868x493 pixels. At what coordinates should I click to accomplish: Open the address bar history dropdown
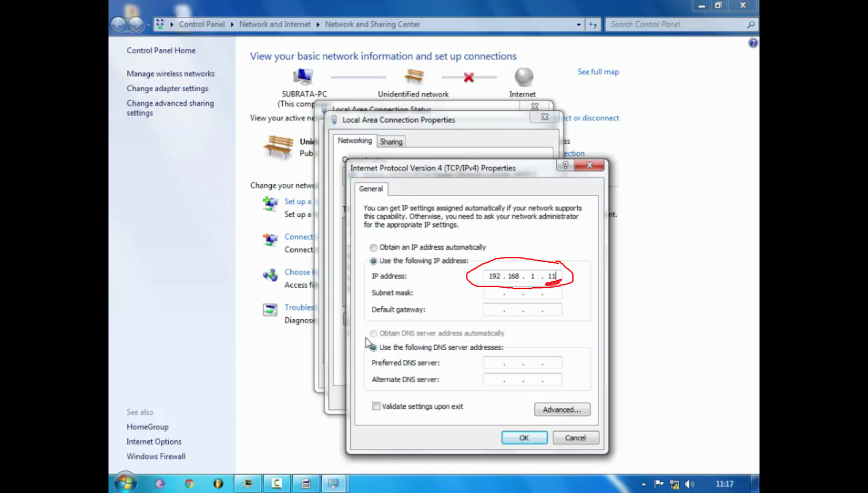point(578,24)
